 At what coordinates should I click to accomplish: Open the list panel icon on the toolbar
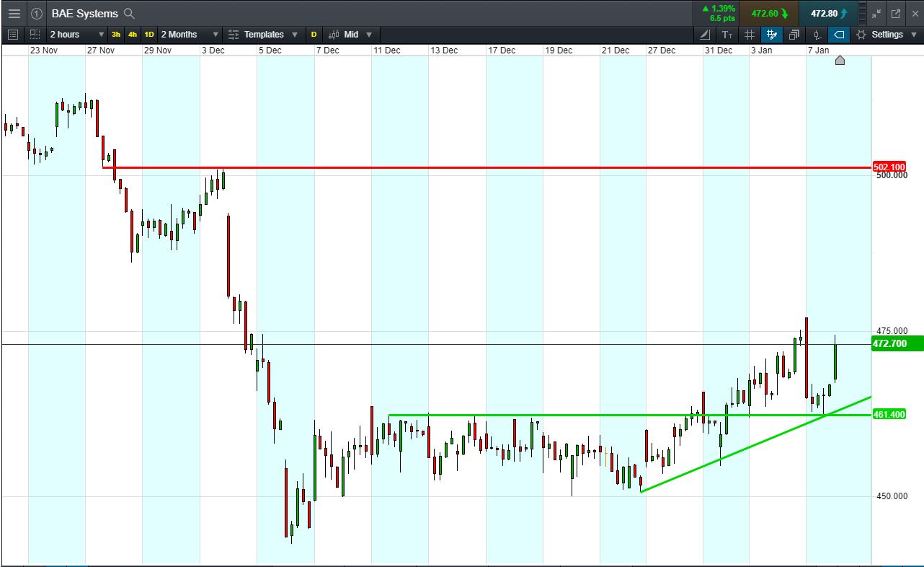13,35
